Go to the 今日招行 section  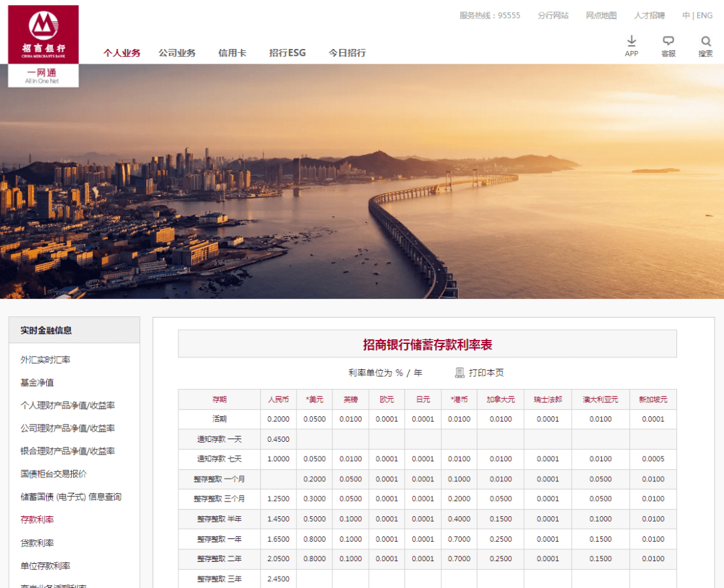[347, 53]
